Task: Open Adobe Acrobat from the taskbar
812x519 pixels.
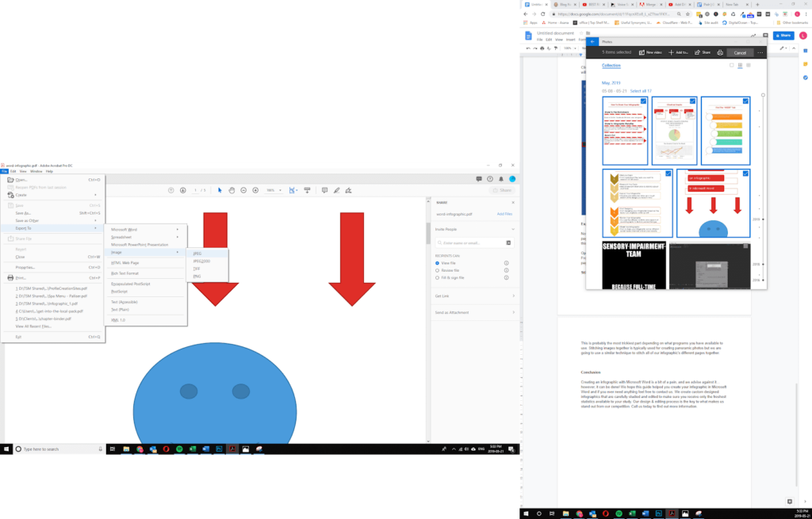Action: click(232, 449)
